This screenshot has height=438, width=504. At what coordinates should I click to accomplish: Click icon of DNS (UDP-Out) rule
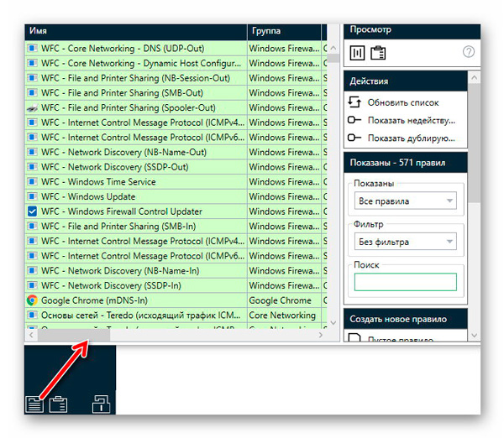32,48
